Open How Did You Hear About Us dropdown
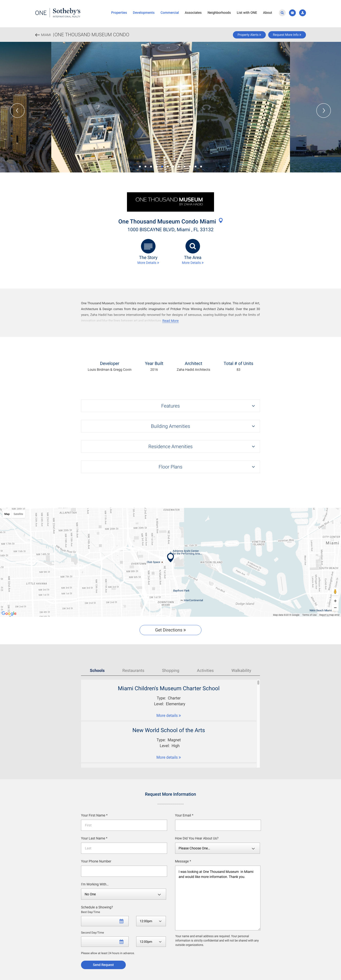Viewport: 341px width, 980px height. (x=217, y=848)
